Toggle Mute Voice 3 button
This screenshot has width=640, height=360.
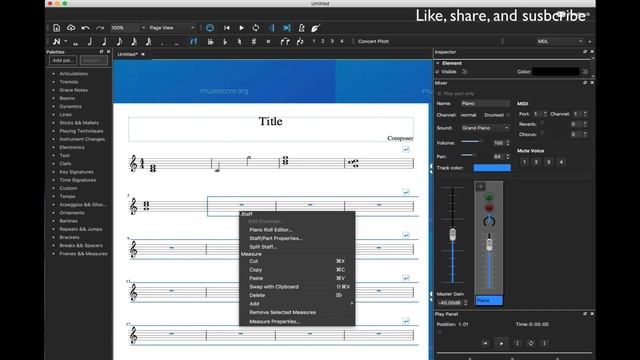coord(549,162)
